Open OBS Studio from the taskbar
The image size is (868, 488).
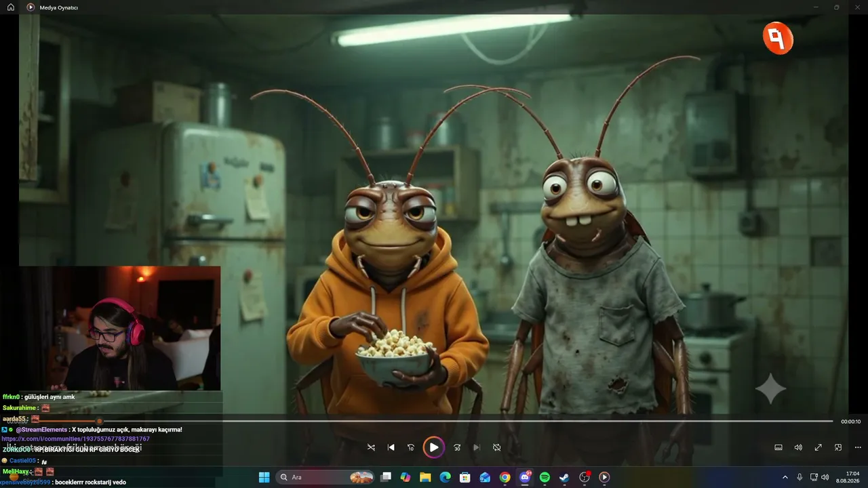click(x=585, y=477)
